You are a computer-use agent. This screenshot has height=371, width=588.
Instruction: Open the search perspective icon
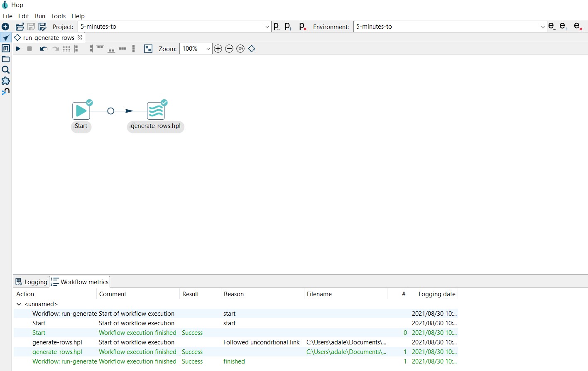pyautogui.click(x=6, y=70)
